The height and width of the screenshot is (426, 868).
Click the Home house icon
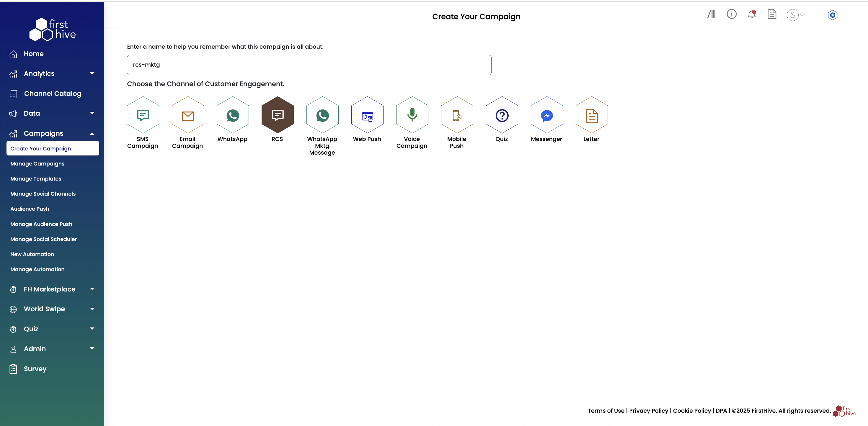coord(13,54)
